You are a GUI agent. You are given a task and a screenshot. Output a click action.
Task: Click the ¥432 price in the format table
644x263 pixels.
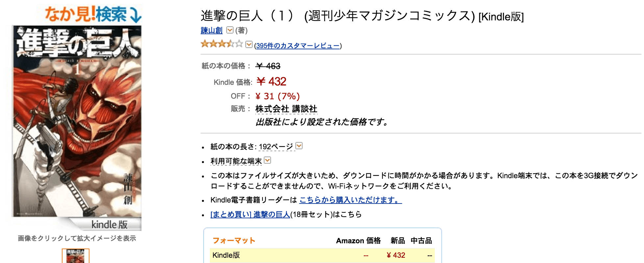396,255
